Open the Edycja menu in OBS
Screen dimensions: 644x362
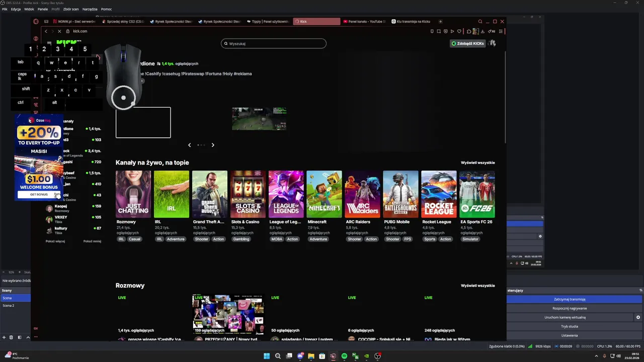point(16,9)
